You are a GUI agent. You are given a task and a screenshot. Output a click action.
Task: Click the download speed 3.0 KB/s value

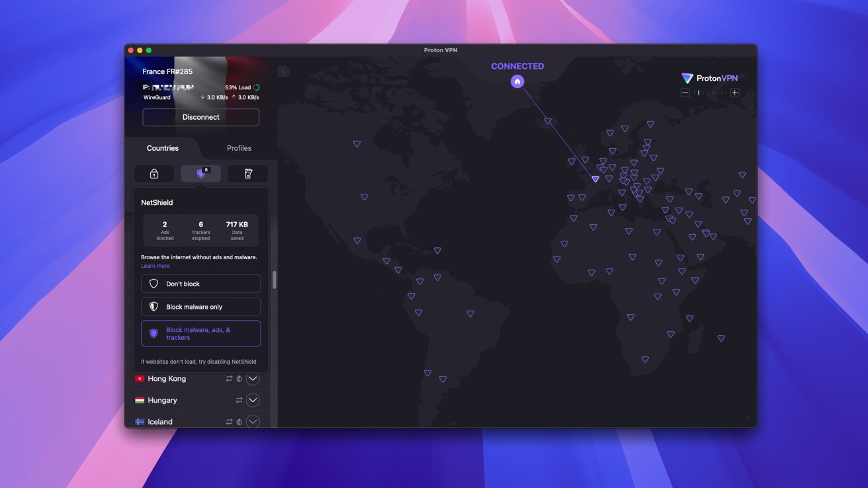218,97
